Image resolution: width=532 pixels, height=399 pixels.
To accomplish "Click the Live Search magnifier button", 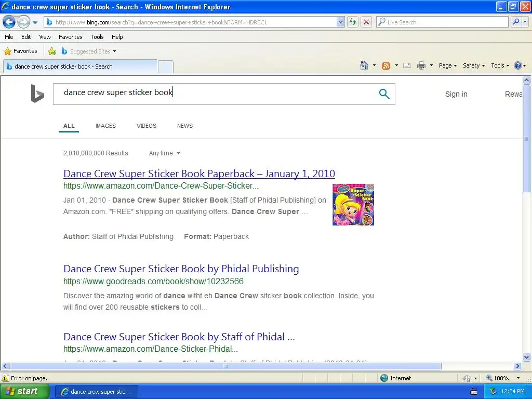I will pos(516,22).
